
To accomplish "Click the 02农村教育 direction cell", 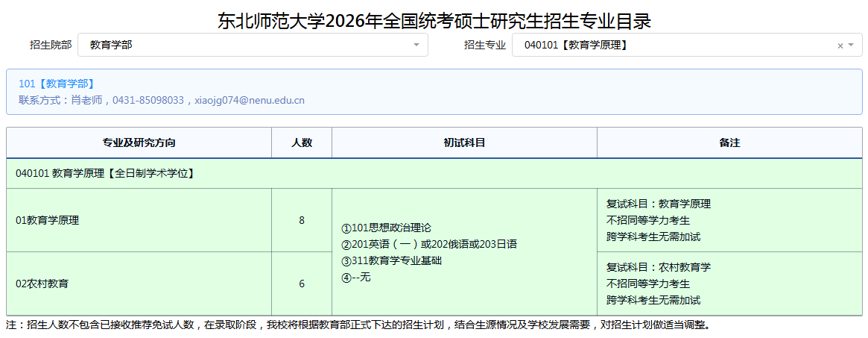I will click(x=139, y=284).
